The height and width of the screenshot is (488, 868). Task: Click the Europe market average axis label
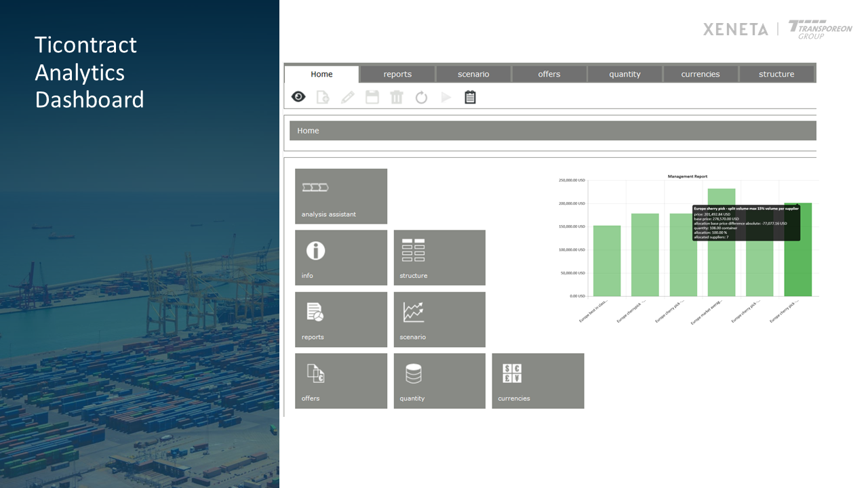coord(707,312)
